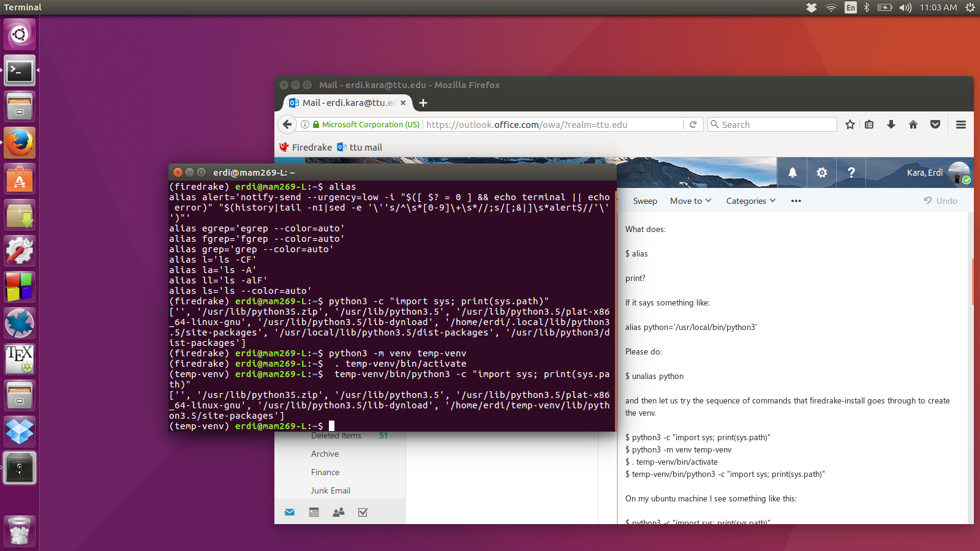Click Firefox Home toolbar icon
Viewport: 980px width, 551px height.
913,125
